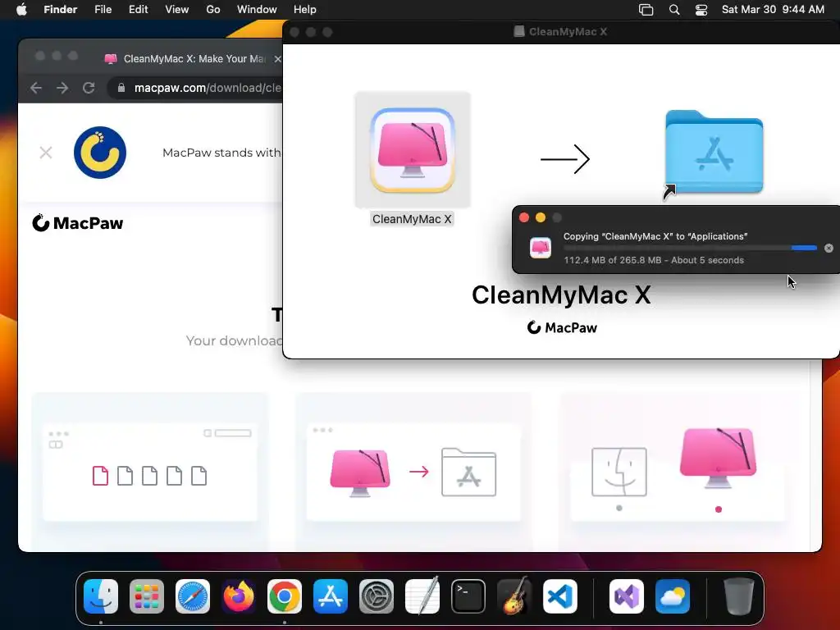
Task: Open Control Center
Action: tap(701, 10)
